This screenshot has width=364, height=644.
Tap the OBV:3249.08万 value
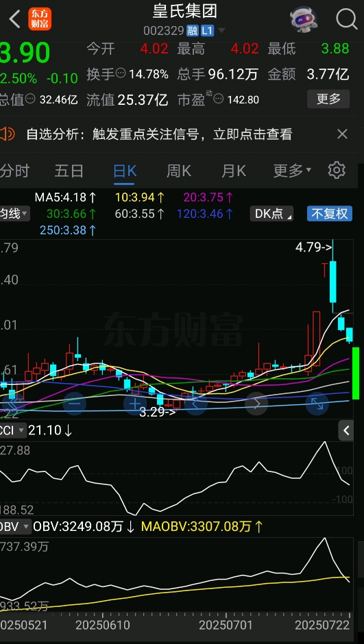pyautogui.click(x=84, y=527)
